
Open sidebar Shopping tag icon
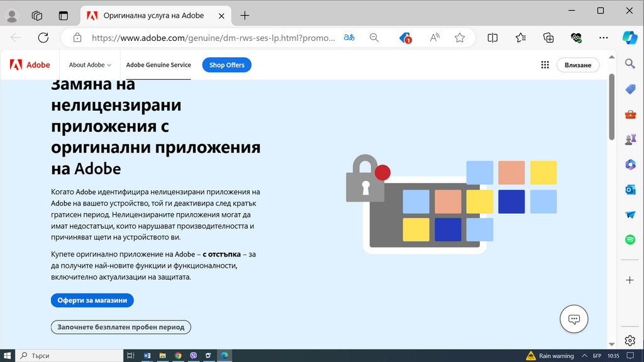pyautogui.click(x=630, y=89)
